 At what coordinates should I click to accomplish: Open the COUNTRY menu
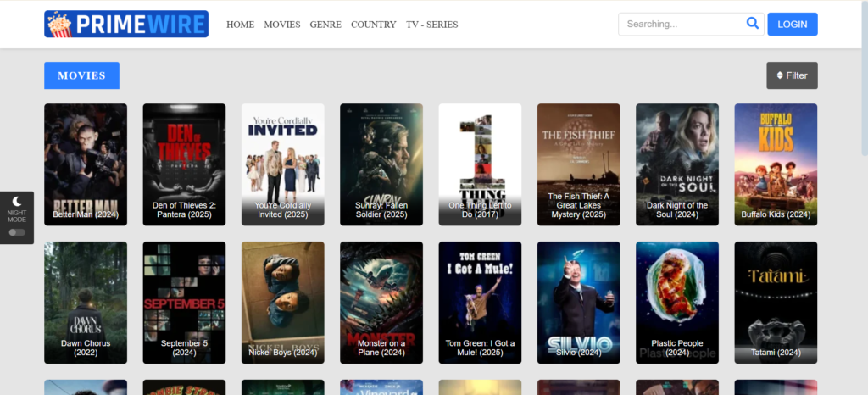pos(374,25)
